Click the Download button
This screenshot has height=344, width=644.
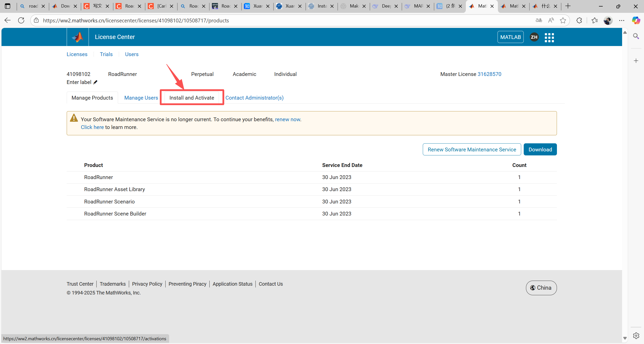click(540, 150)
